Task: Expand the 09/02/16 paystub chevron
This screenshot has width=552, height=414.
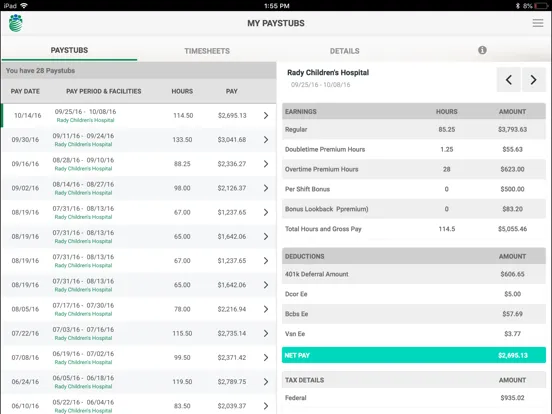Action: [x=266, y=188]
